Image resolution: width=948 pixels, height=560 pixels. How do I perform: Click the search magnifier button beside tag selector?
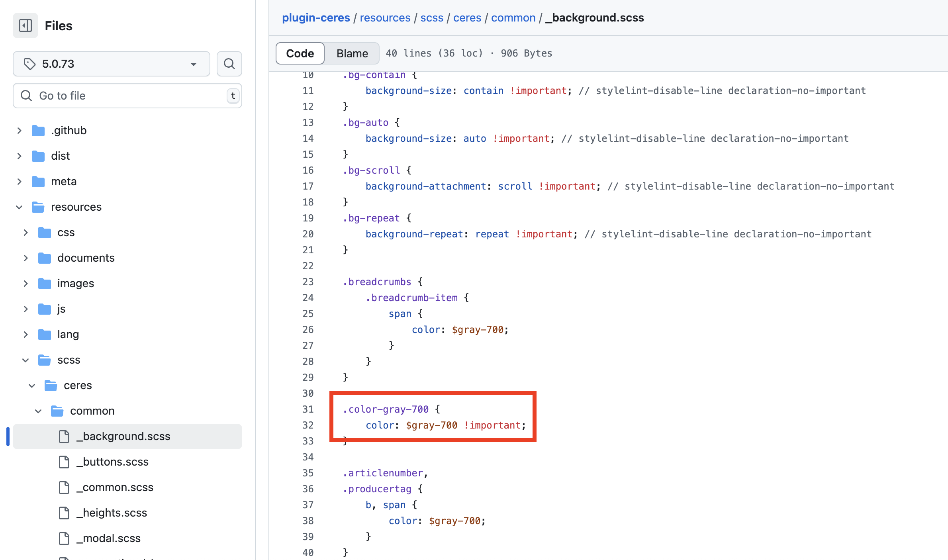click(x=229, y=64)
